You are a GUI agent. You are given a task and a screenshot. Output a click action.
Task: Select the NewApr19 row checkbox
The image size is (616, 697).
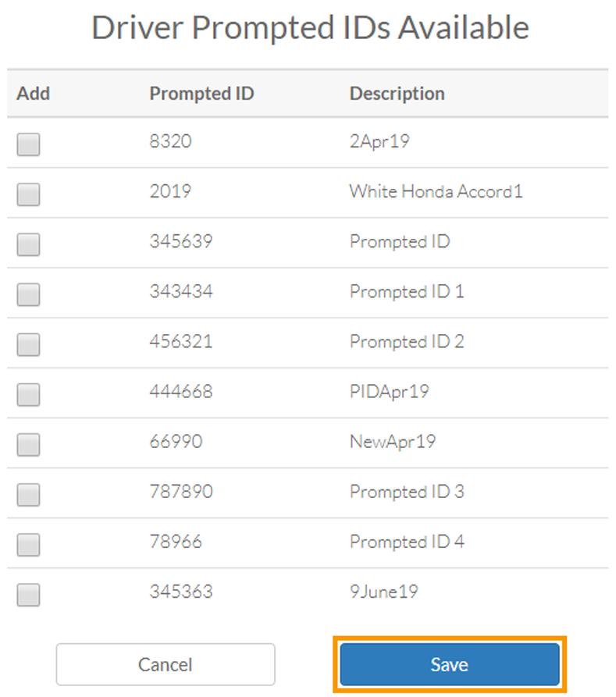(28, 444)
